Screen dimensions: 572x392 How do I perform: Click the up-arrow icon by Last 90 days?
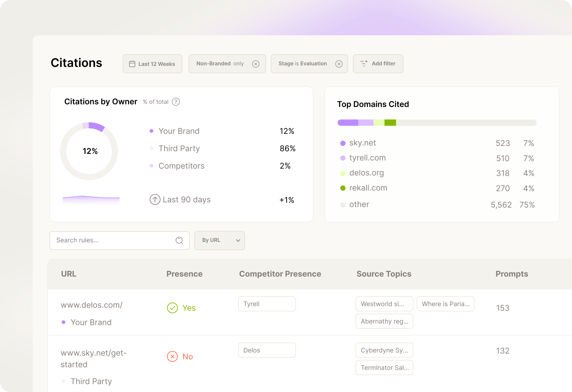(x=155, y=199)
